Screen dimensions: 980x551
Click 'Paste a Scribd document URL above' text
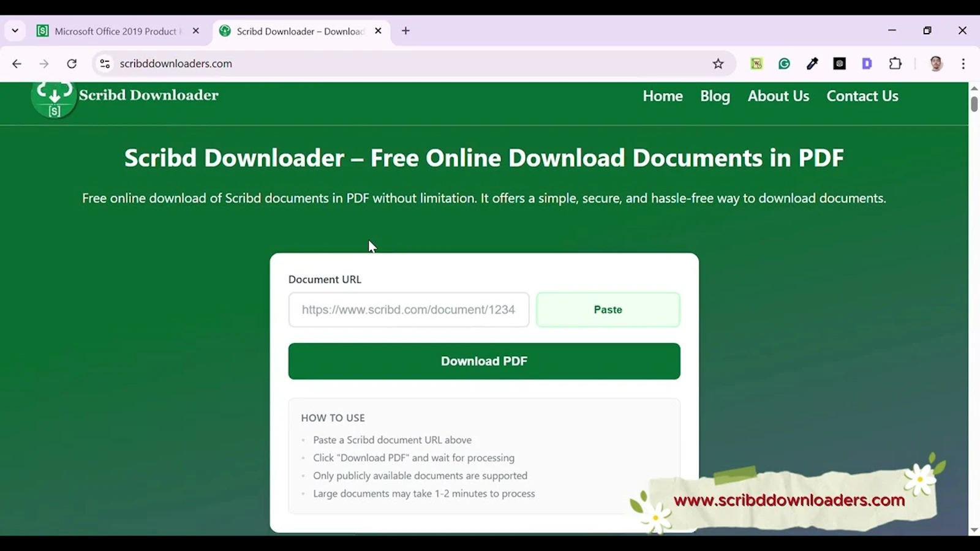pos(393,440)
